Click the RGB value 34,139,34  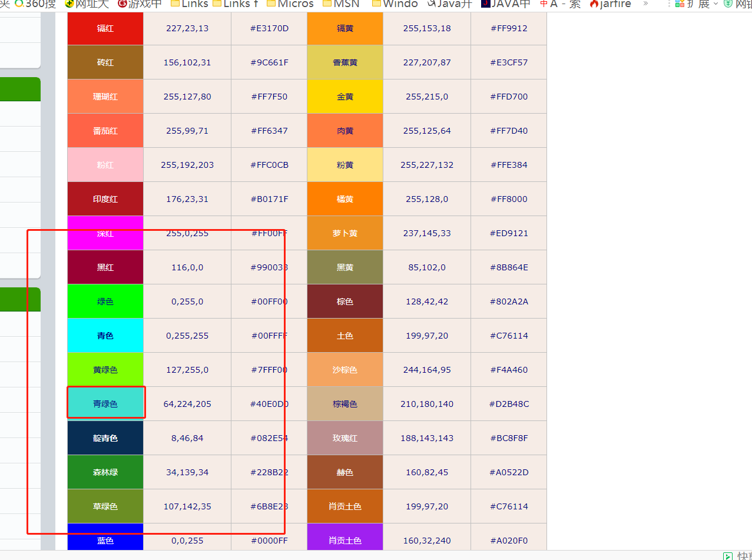point(187,472)
